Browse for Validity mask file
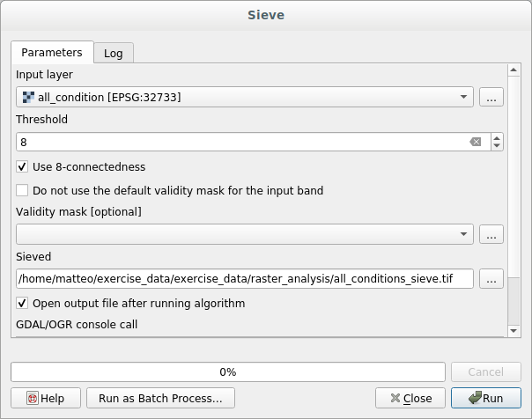This screenshot has height=419, width=532. pyautogui.click(x=491, y=234)
